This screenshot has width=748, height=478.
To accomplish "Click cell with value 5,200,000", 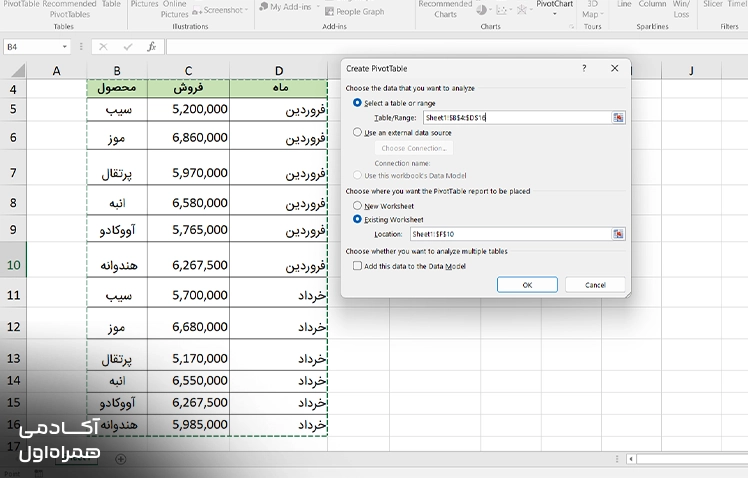I will click(x=188, y=109).
